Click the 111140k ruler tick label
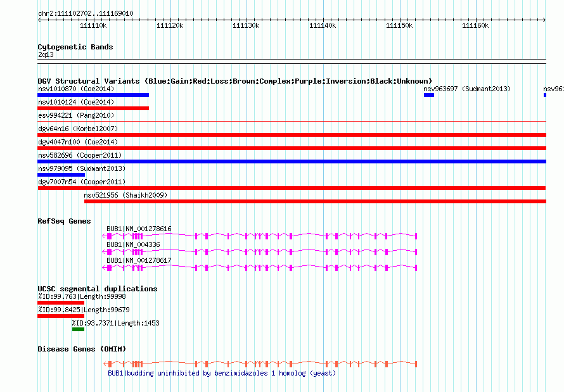Screen dimensions: 564x392 [323, 25]
